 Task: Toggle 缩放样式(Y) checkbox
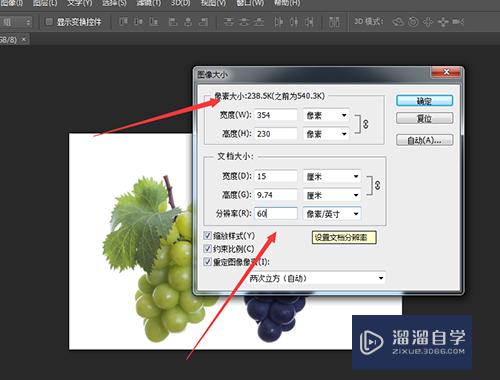click(x=207, y=236)
